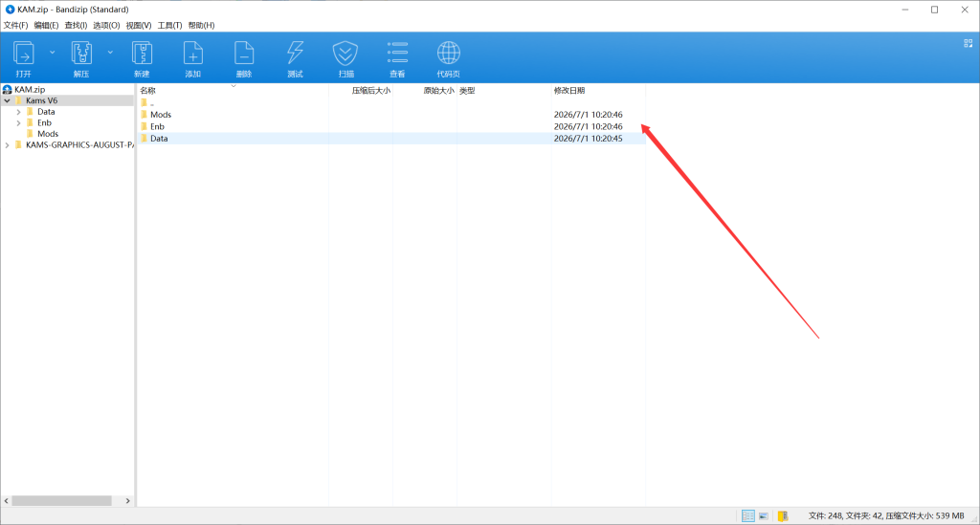Select KAM.zip root in the folder tree

pos(30,89)
